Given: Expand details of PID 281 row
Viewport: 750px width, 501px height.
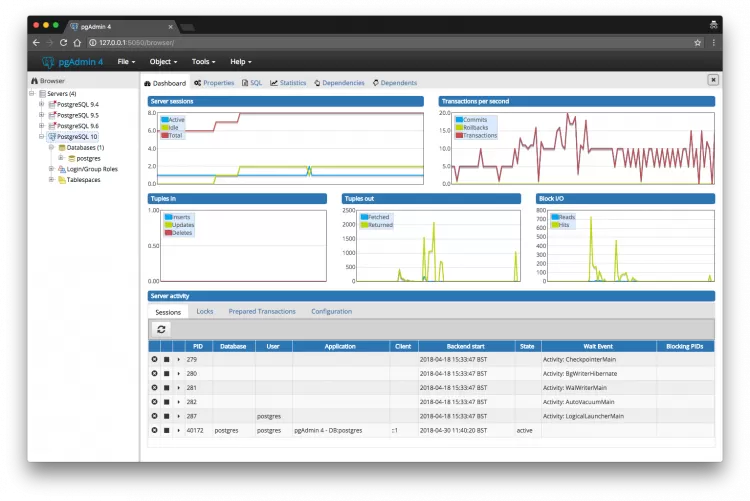Looking at the screenshot, I should tap(179, 388).
